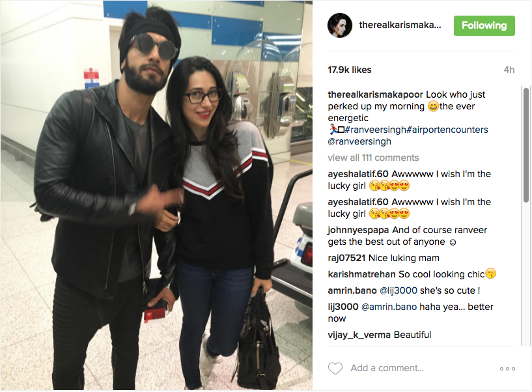Open raj07521 commenter profile
The image size is (532, 392).
pyautogui.click(x=346, y=259)
